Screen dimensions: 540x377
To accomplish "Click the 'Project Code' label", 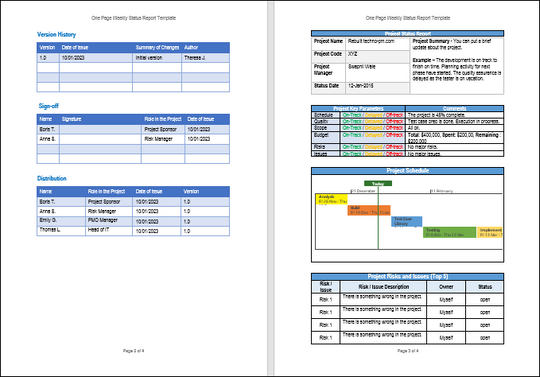I will 328,54.
